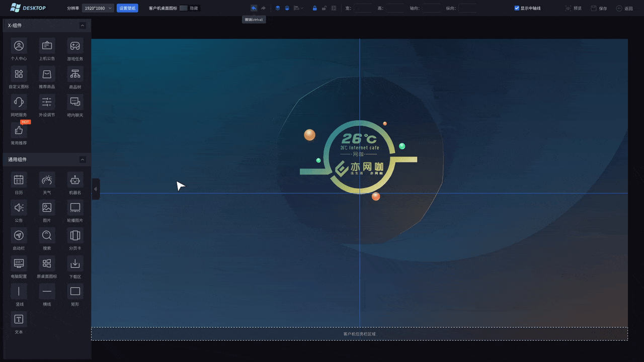The image size is (644, 362).
Task: Click the 保存 save button
Action: 599,8
